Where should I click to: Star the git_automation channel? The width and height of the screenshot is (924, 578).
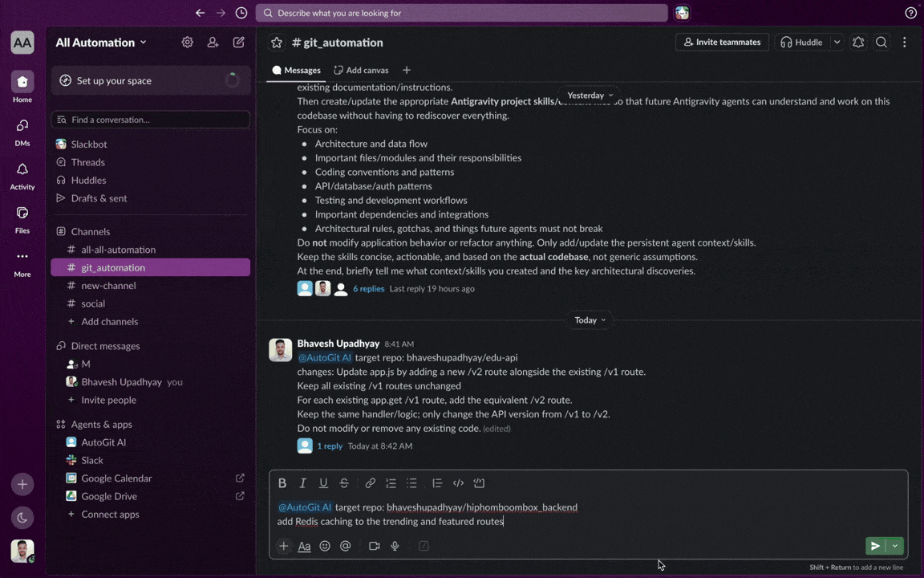tap(277, 43)
